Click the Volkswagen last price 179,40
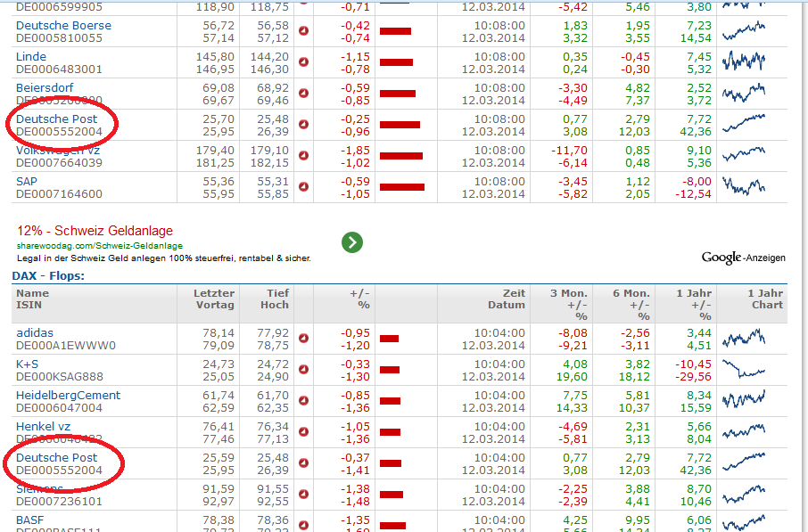The width and height of the screenshot is (808, 532). tap(215, 151)
